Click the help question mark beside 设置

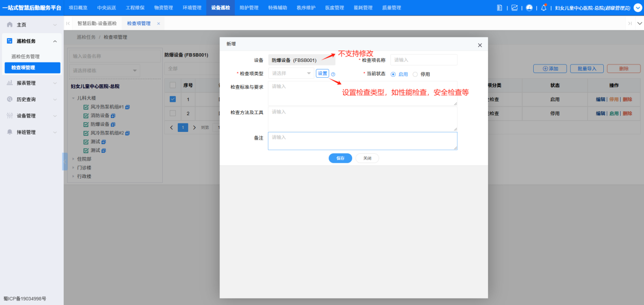(333, 74)
